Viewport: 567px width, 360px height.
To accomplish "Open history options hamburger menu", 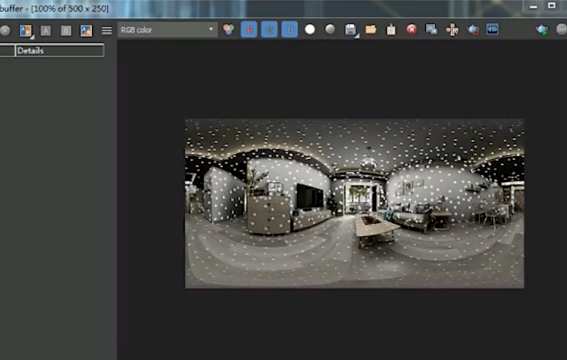I will [x=106, y=31].
